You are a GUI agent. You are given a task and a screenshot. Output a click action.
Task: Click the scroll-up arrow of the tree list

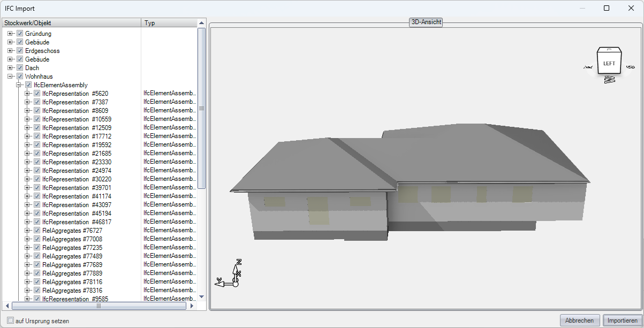click(202, 23)
